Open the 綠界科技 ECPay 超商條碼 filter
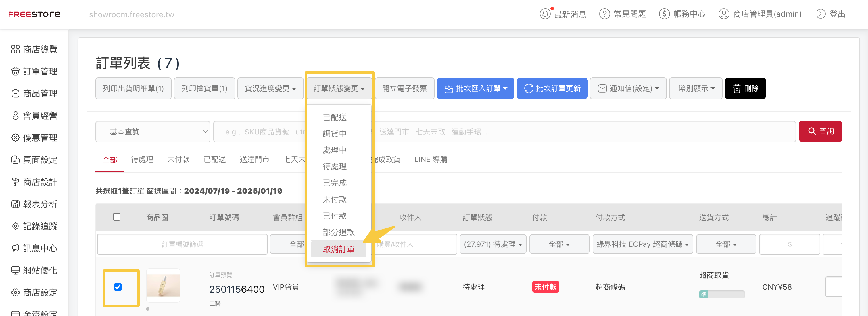Viewport: 868px width, 316px height. tap(643, 244)
